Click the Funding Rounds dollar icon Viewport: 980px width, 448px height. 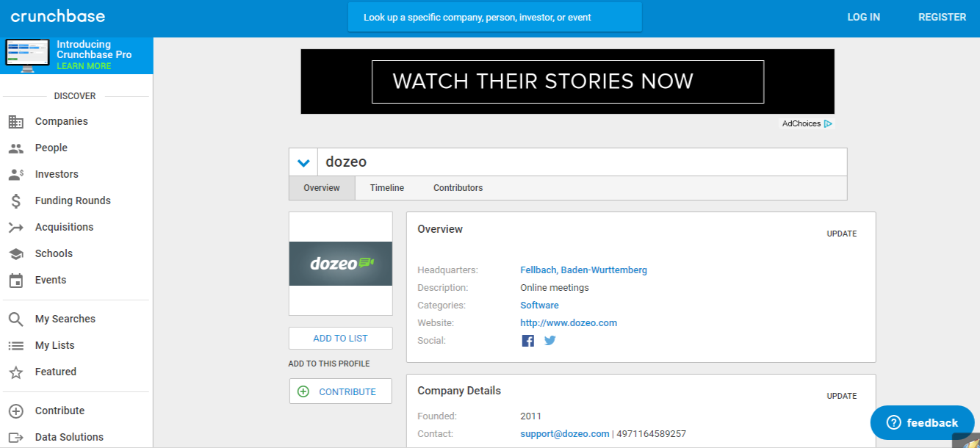pyautogui.click(x=15, y=200)
